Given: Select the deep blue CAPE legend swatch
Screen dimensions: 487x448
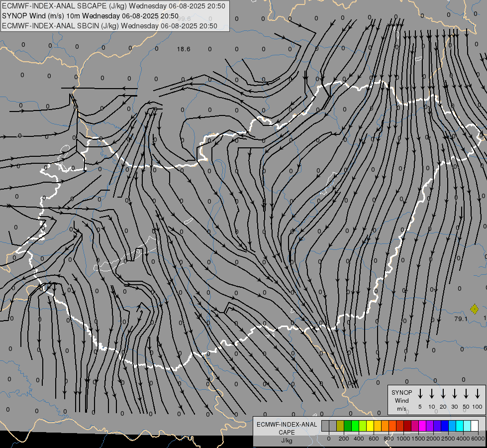Looking at the screenshot, I should [x=445, y=426].
